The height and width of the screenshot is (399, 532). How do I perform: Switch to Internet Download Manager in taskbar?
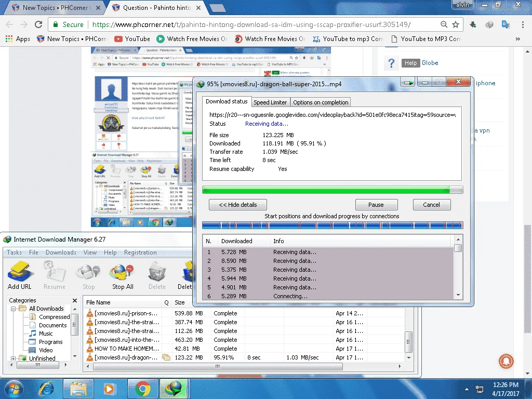click(174, 389)
